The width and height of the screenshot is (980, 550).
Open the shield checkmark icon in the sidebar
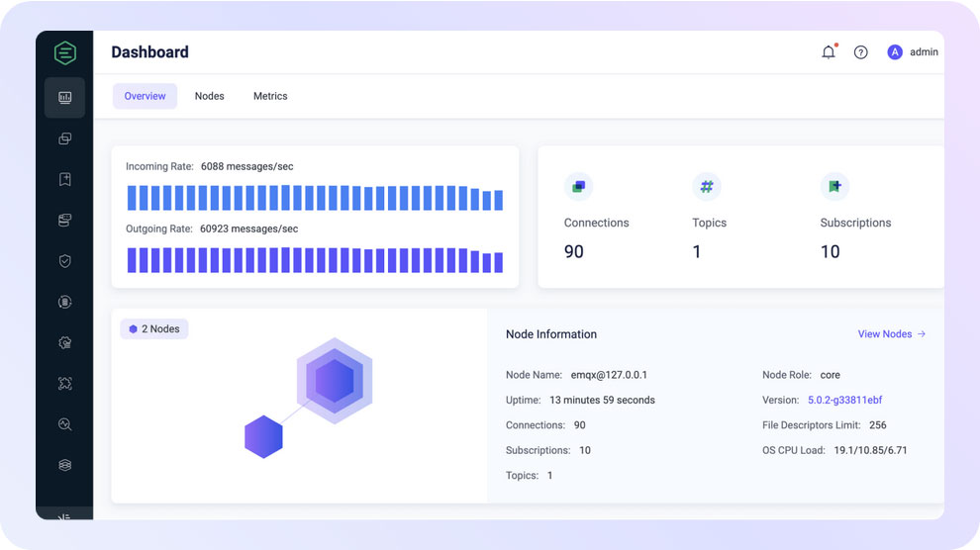pyautogui.click(x=64, y=261)
